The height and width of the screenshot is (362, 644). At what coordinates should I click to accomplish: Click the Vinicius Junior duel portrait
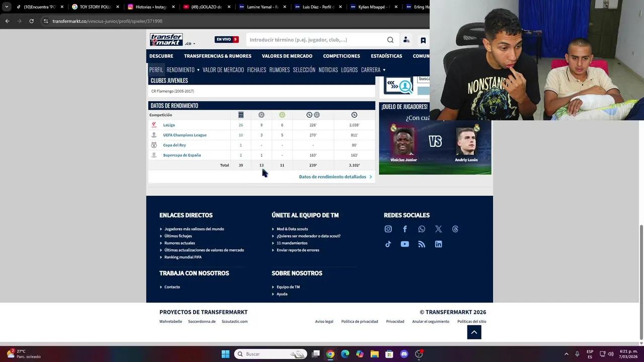tap(404, 142)
